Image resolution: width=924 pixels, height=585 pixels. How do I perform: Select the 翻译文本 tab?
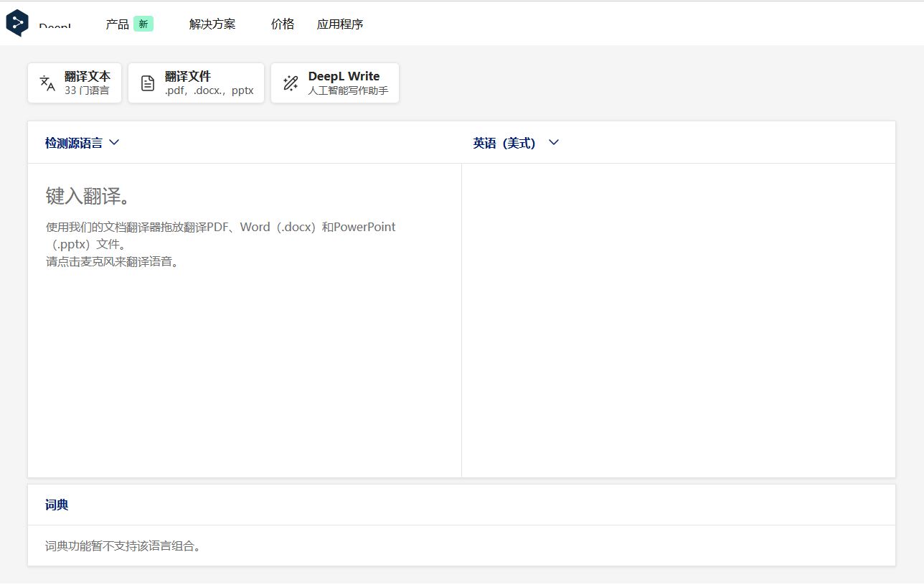click(75, 83)
